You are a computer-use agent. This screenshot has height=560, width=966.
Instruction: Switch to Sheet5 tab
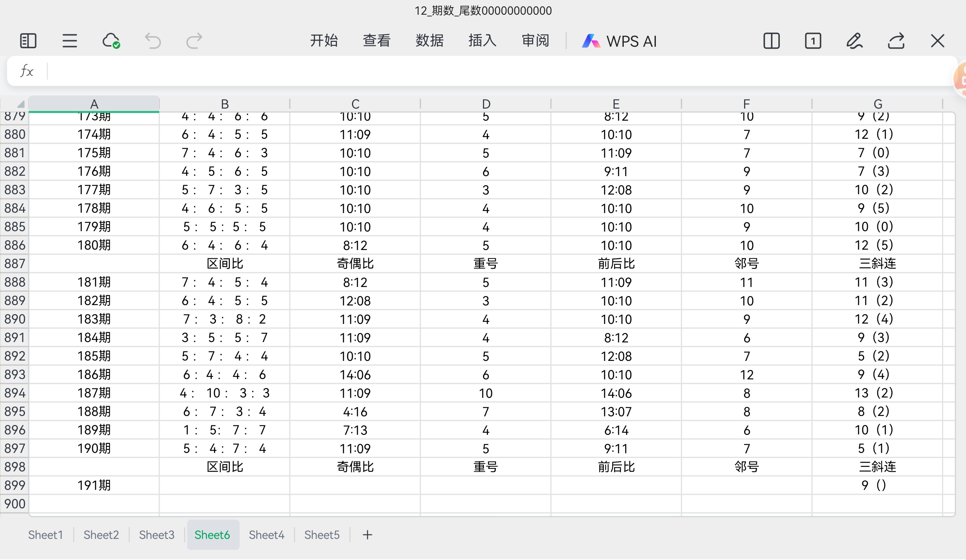tap(322, 535)
